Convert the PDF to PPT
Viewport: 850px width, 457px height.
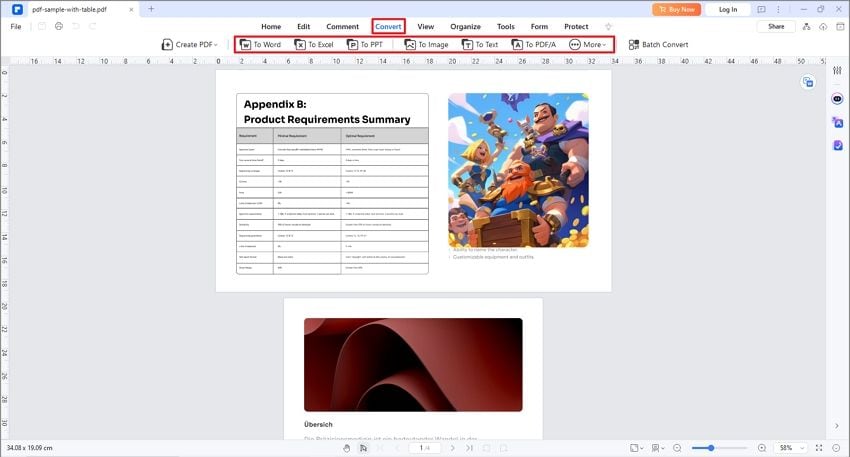365,44
